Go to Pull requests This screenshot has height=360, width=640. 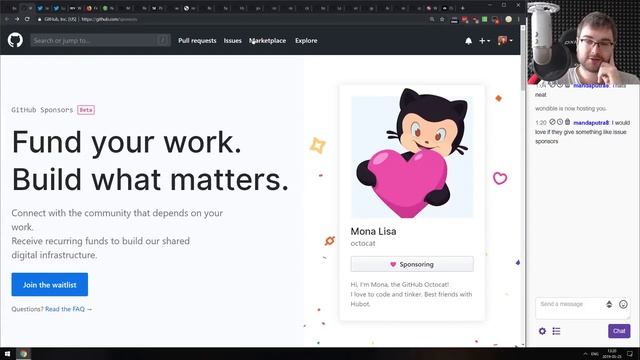[x=197, y=40]
